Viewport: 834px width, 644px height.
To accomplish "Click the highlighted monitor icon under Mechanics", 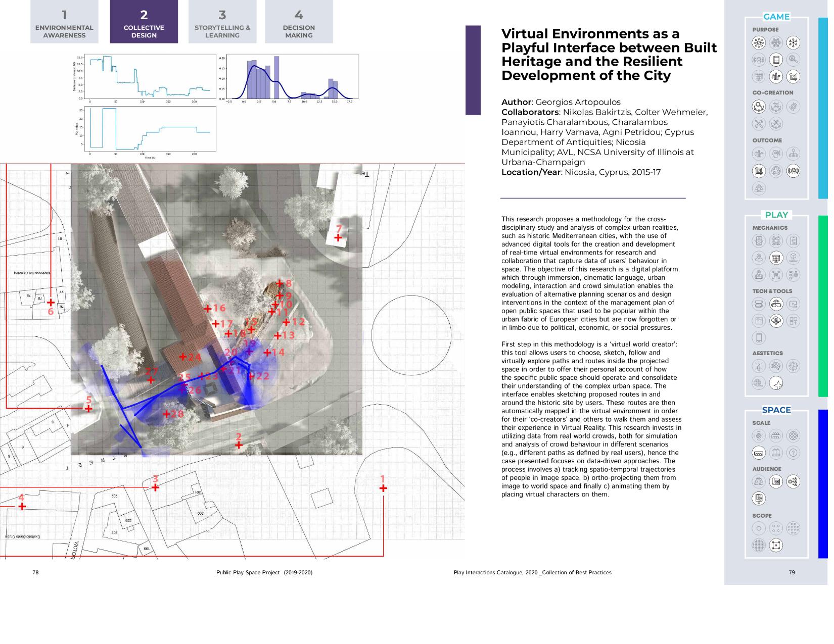I will click(776, 258).
